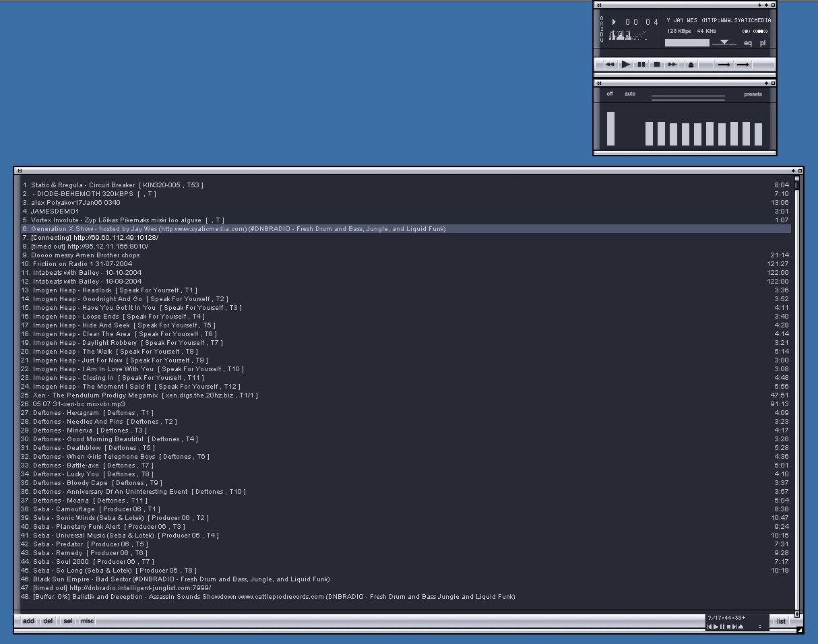Skip to next track in main player
The height and width of the screenshot is (644, 818).
672,65
